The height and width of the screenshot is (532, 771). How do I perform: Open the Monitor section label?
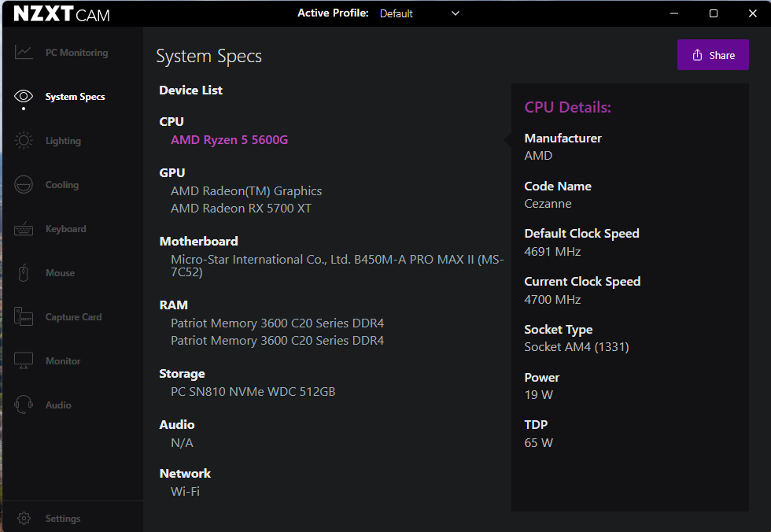coord(63,361)
